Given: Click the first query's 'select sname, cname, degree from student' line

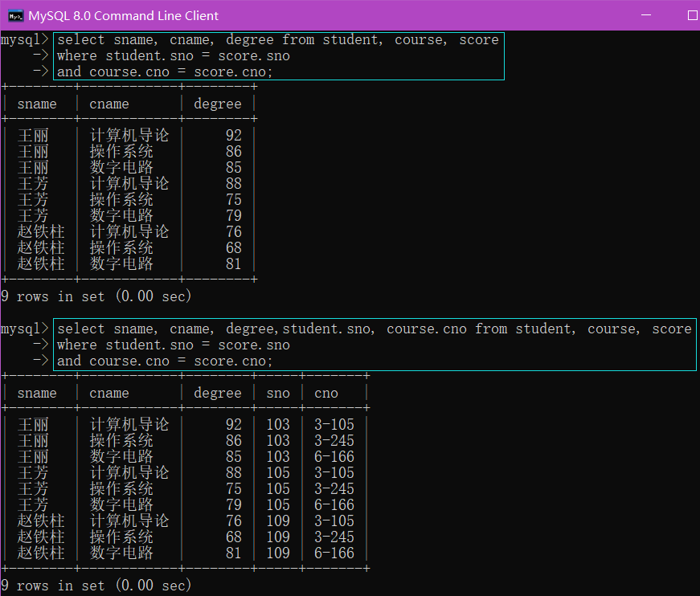Looking at the screenshot, I should (x=278, y=39).
